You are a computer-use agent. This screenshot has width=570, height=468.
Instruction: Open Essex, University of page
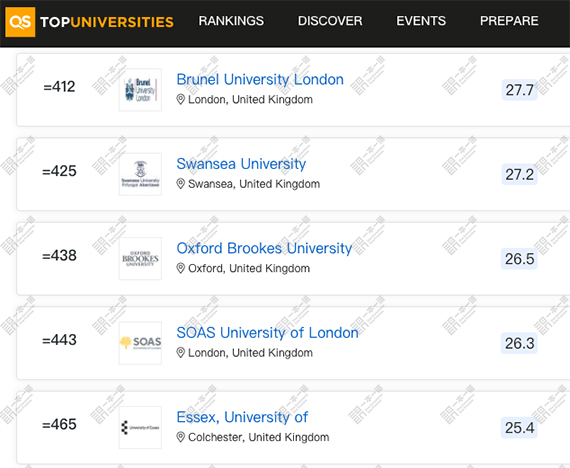click(242, 417)
